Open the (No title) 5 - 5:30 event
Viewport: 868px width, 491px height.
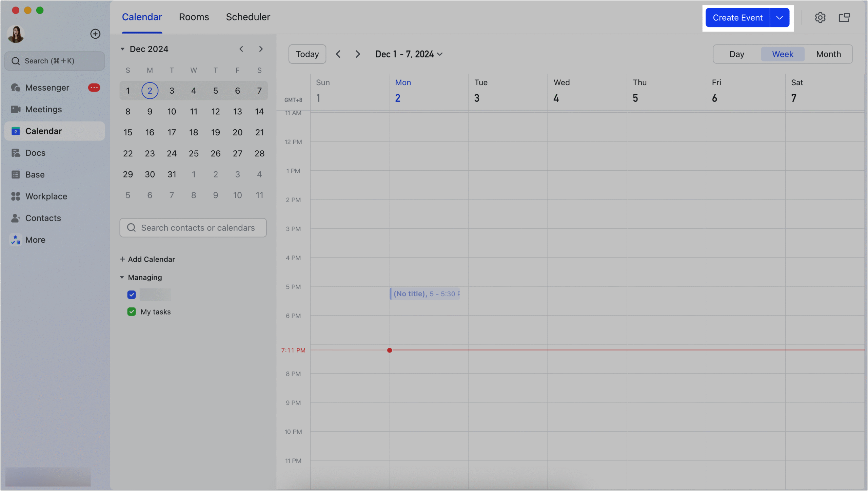425,294
